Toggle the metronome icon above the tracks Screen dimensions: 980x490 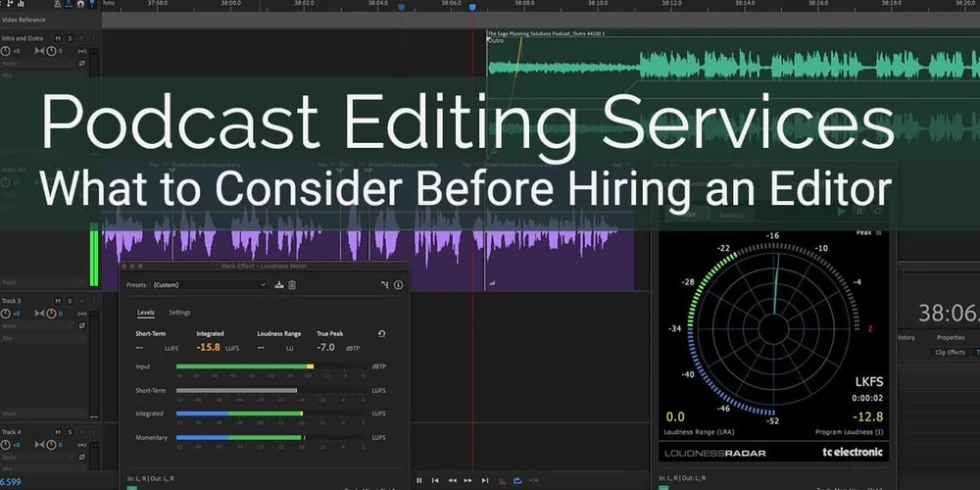tap(56, 4)
